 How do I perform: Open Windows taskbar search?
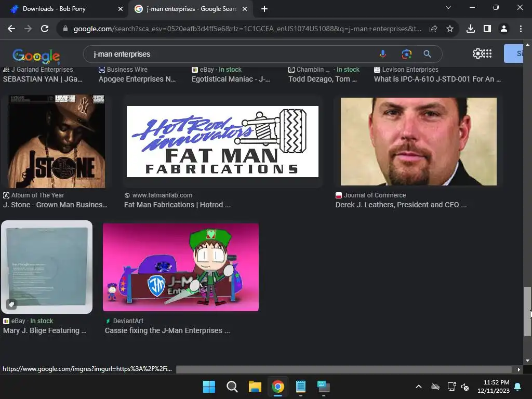[232, 387]
